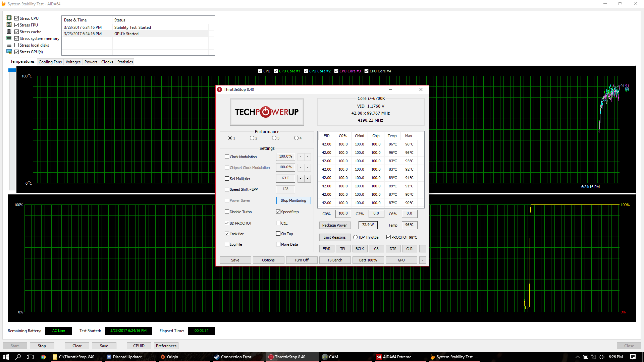Click Stop Monitoring button
The width and height of the screenshot is (644, 362).
[293, 200]
